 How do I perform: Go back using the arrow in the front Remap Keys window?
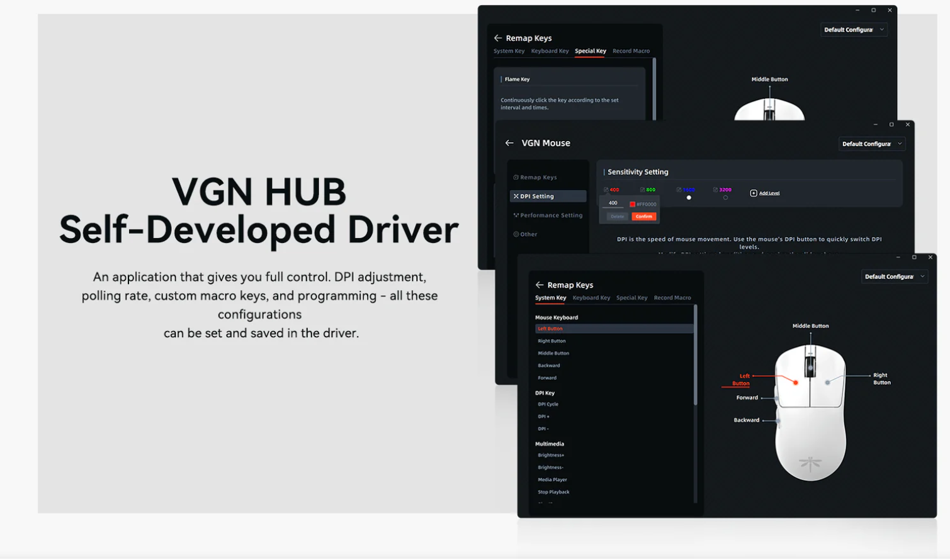[540, 285]
